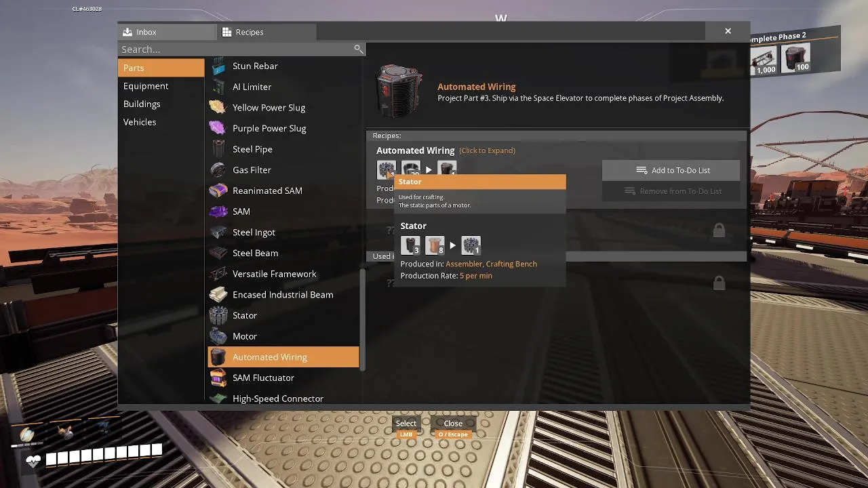Viewport: 868px width, 488px height.
Task: Select the Reanimated SAM icon
Action: (218, 190)
